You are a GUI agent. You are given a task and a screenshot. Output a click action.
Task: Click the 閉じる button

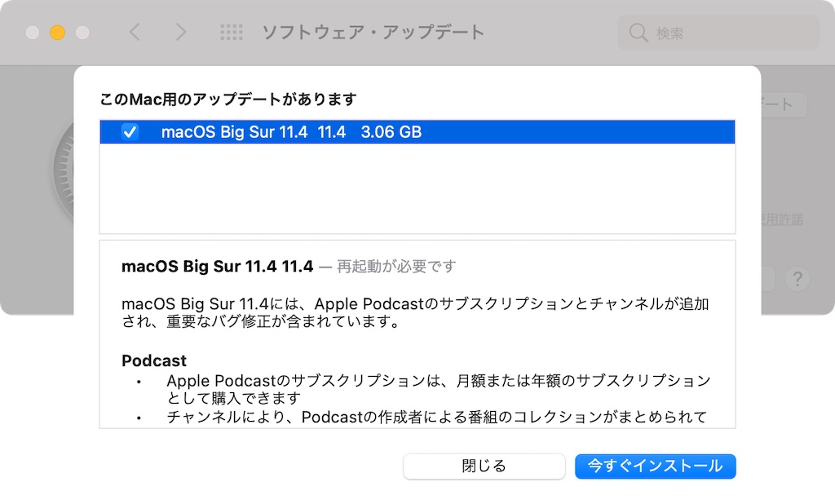tap(484, 466)
